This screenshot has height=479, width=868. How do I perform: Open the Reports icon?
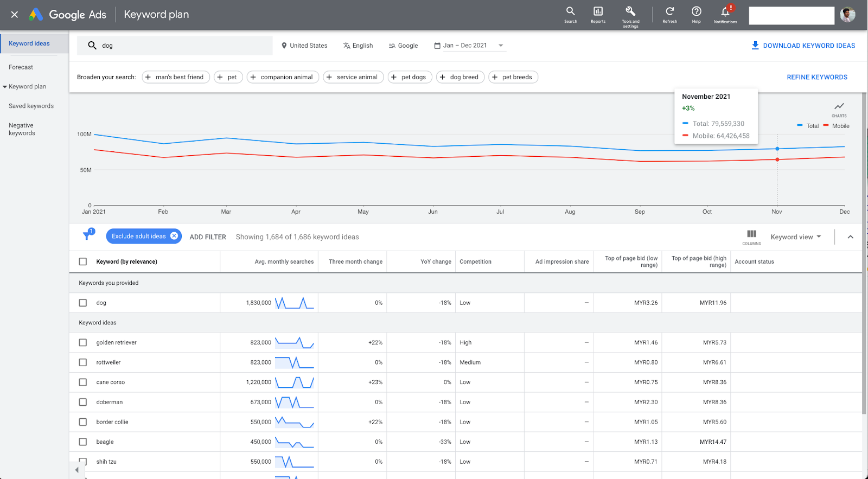click(x=598, y=11)
